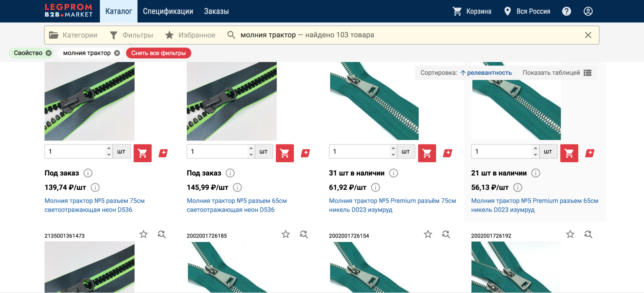Increase quantity for 145,99 ₽ item
The width and height of the screenshot is (644, 293).
(251, 148)
